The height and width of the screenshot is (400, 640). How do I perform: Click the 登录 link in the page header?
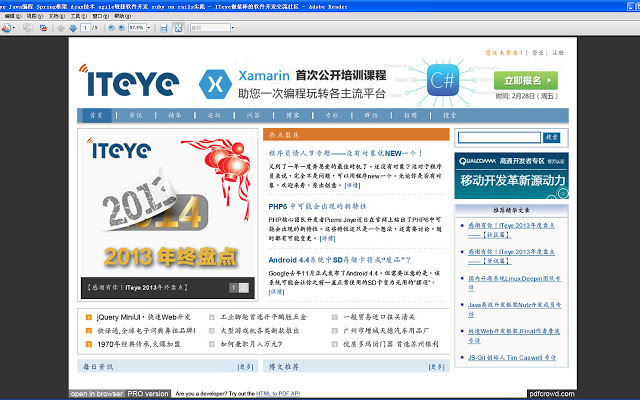pyautogui.click(x=538, y=53)
